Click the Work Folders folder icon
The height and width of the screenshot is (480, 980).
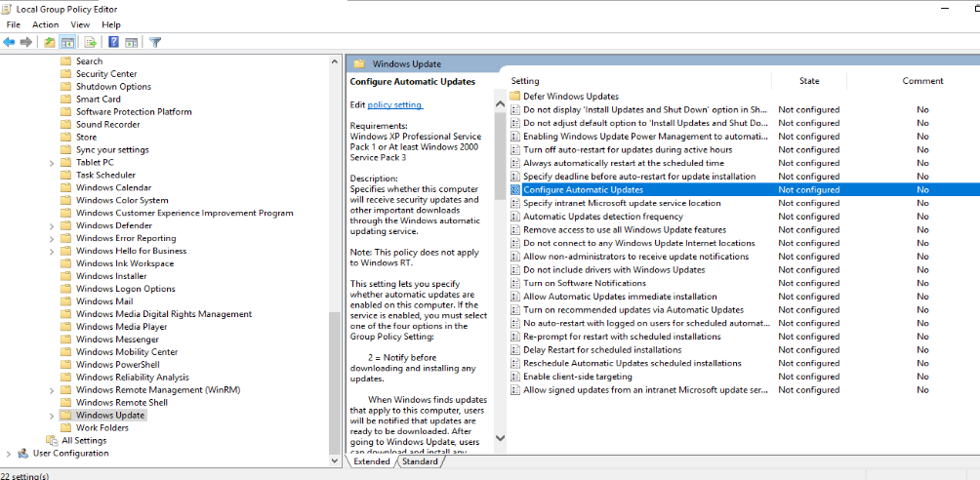[65, 427]
